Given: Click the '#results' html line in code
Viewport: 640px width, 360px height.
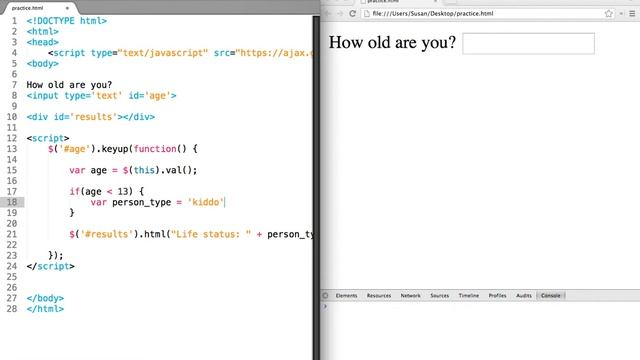Looking at the screenshot, I should click(x=191, y=234).
